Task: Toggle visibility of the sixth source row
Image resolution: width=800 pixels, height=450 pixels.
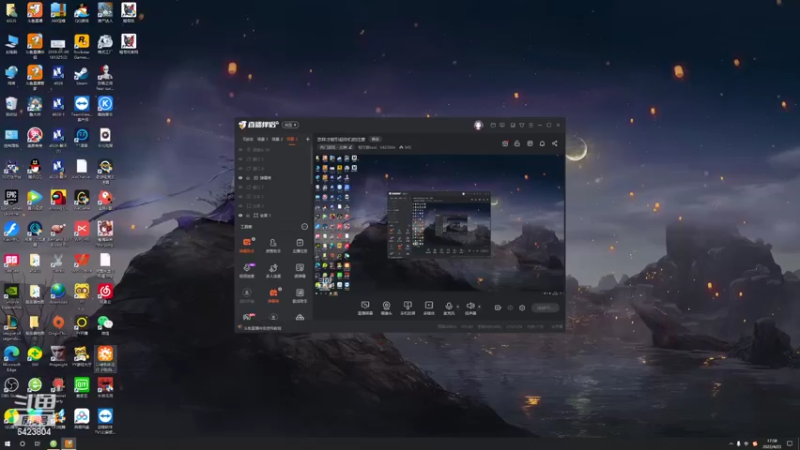Action: point(241,196)
